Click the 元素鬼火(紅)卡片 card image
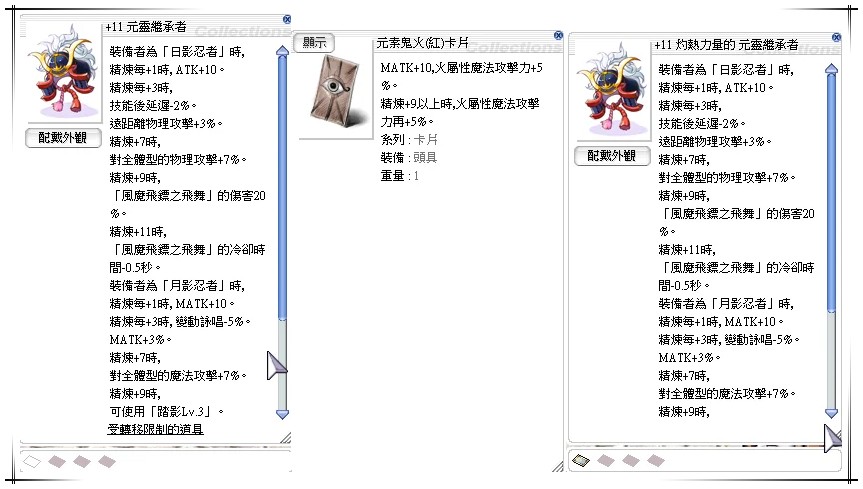 pos(337,91)
